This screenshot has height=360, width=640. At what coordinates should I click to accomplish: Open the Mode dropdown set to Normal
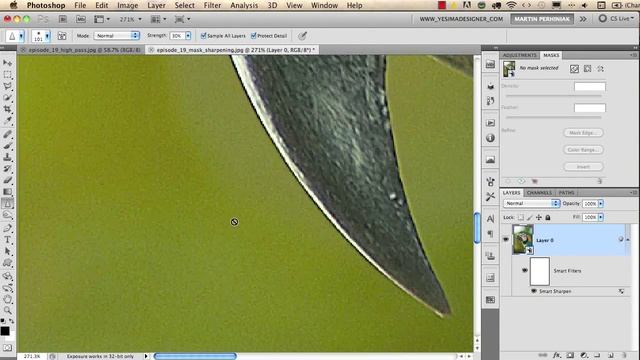click(117, 36)
